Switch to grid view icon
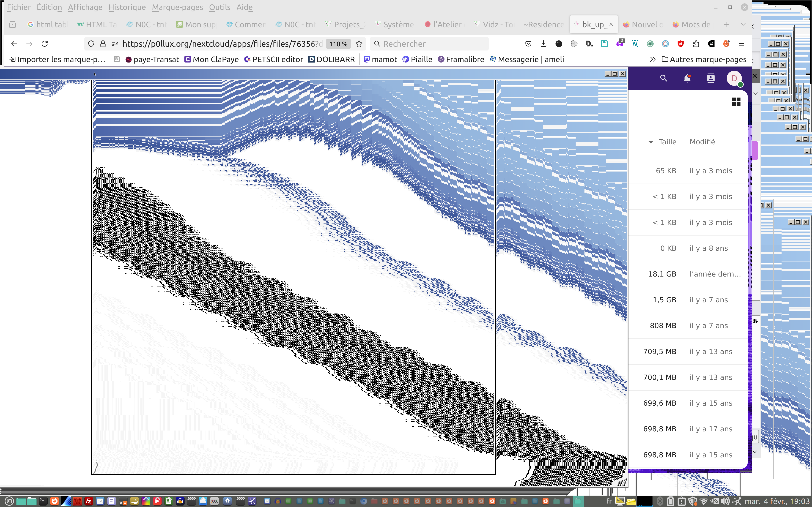The width and height of the screenshot is (812, 507). tap(736, 102)
